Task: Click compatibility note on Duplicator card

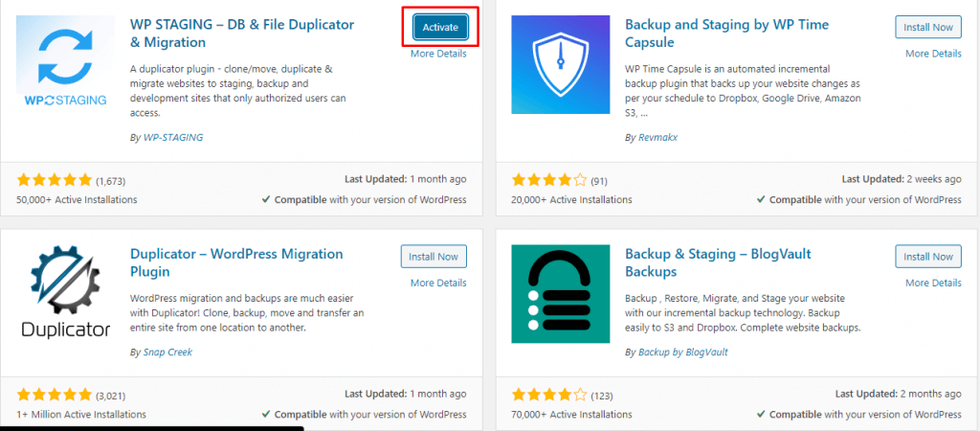Action: point(364,415)
